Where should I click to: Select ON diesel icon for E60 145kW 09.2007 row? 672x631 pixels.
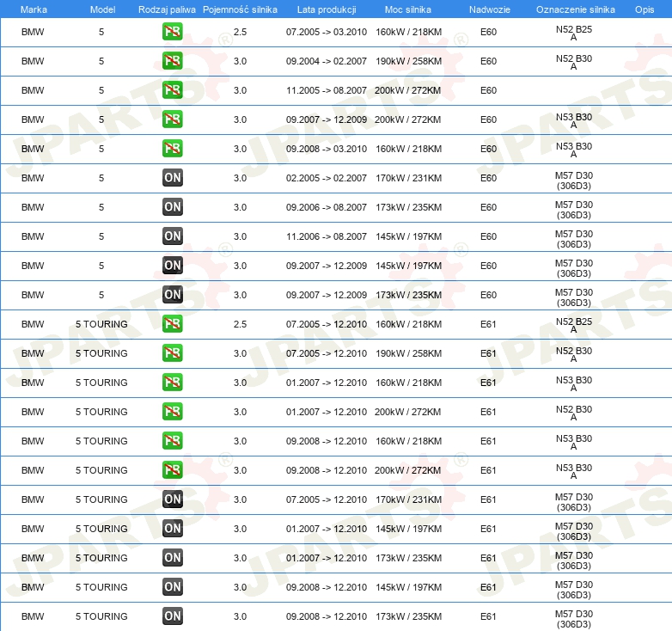172,266
